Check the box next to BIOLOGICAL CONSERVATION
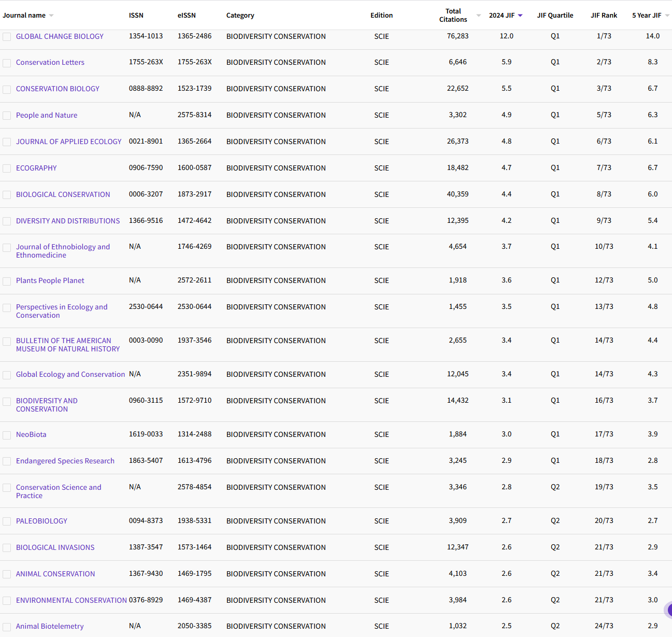Screen dimensions: 672x637 (7, 194)
